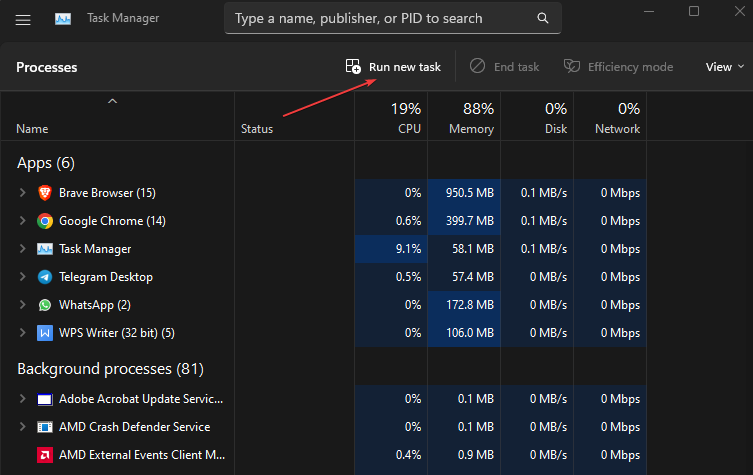This screenshot has width=753, height=475.
Task: Click the End task button
Action: click(x=504, y=67)
